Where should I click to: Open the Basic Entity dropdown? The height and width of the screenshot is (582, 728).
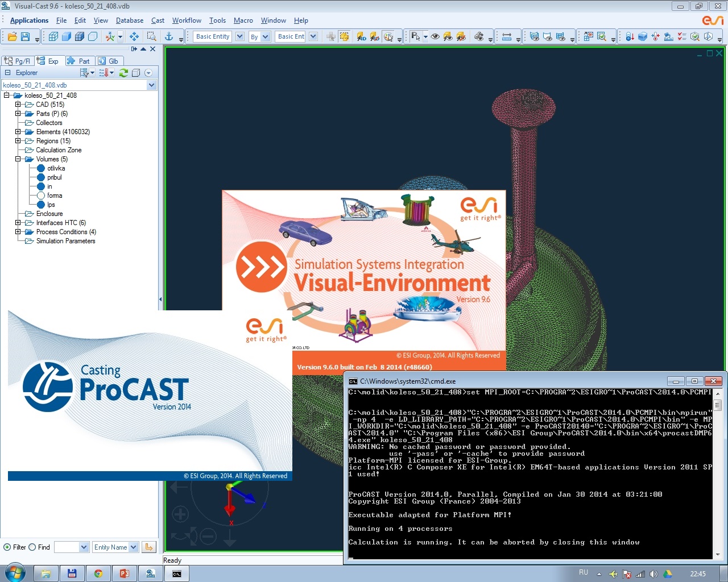coord(239,36)
